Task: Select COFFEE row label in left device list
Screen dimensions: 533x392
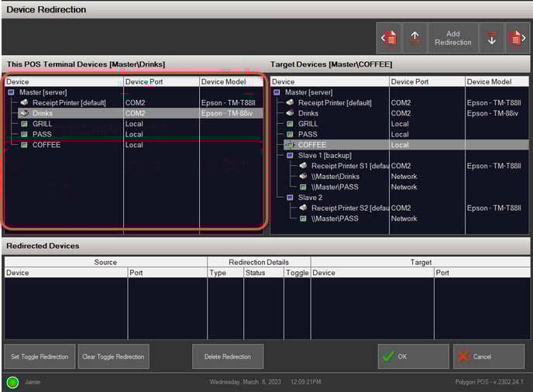Action: (x=46, y=145)
